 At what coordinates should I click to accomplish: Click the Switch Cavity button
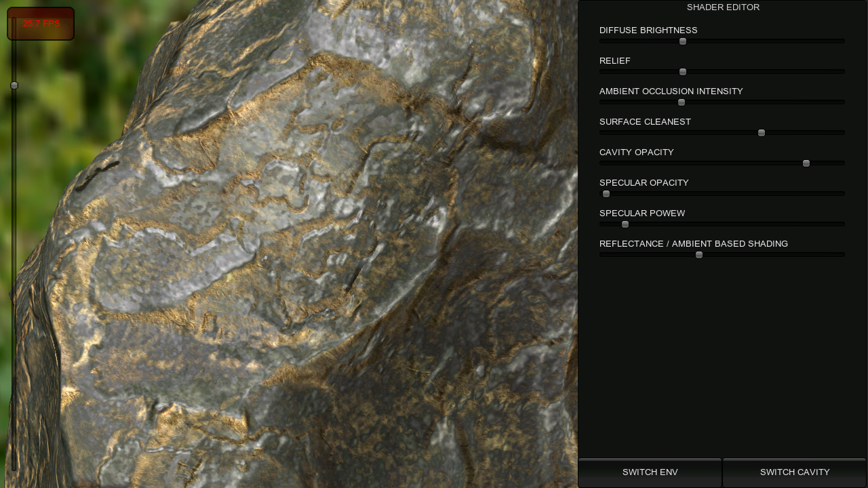pos(795,472)
